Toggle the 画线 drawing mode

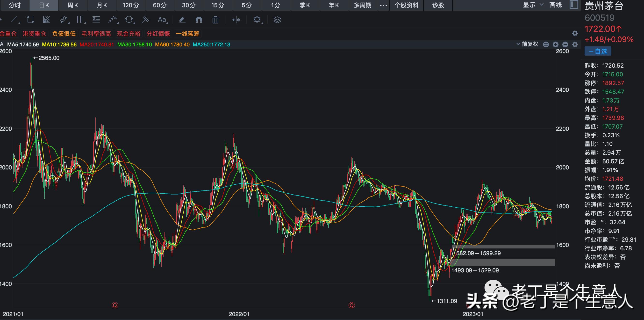[556, 5]
